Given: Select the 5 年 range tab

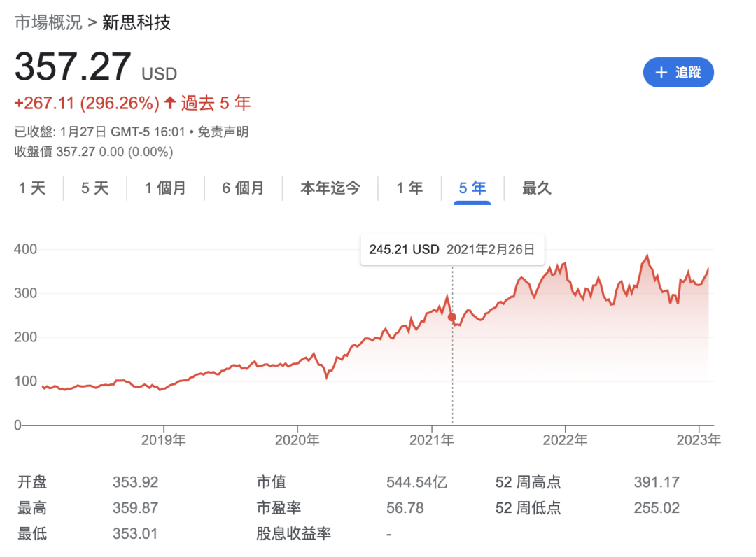Looking at the screenshot, I should point(472,188).
